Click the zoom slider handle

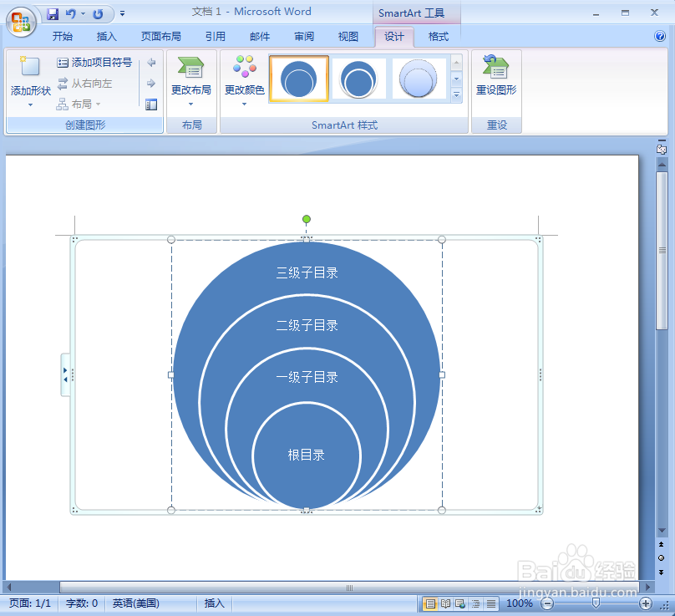pos(596,603)
